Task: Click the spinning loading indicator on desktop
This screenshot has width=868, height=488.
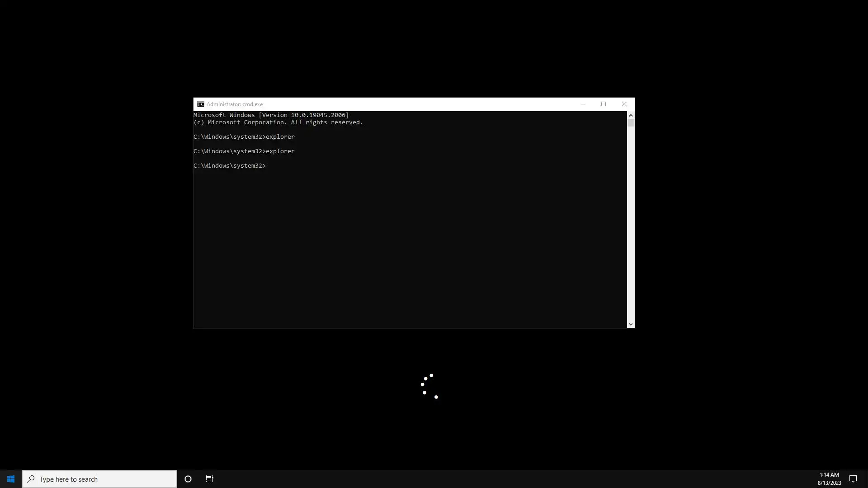Action: tap(429, 386)
